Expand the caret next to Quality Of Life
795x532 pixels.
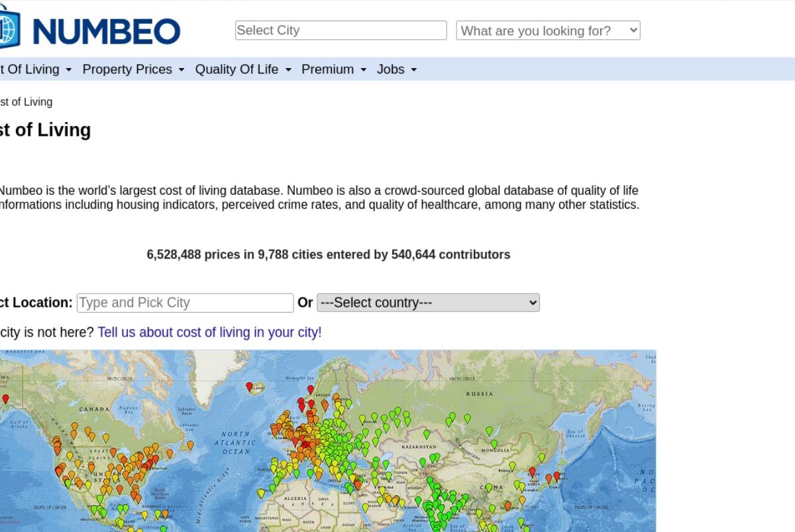click(288, 70)
